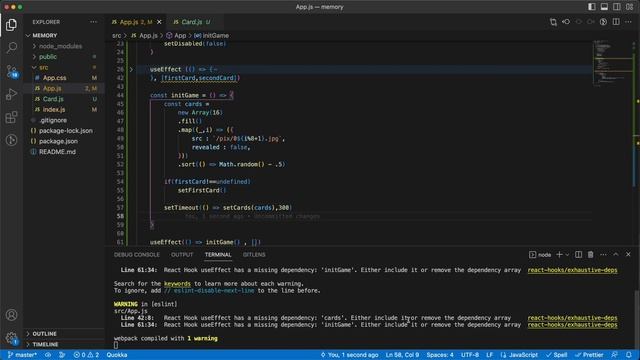Screen dimensions: 640x360
Task: Toggle primary sidebar visibility
Action: 591,7
